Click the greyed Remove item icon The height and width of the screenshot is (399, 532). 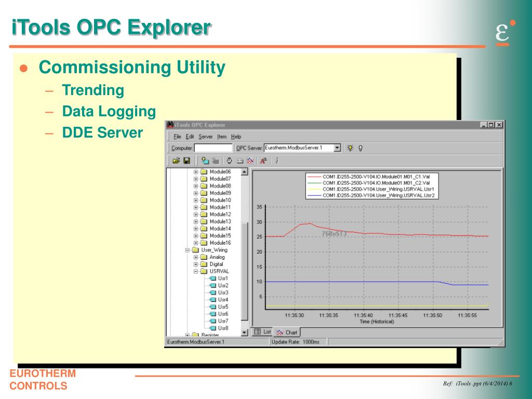pos(215,161)
